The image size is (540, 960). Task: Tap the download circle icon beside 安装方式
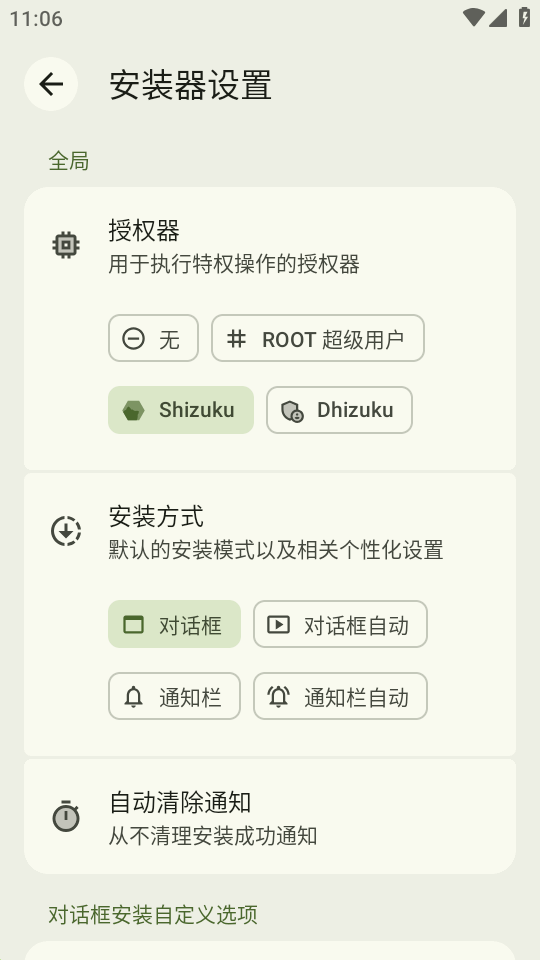pos(66,531)
